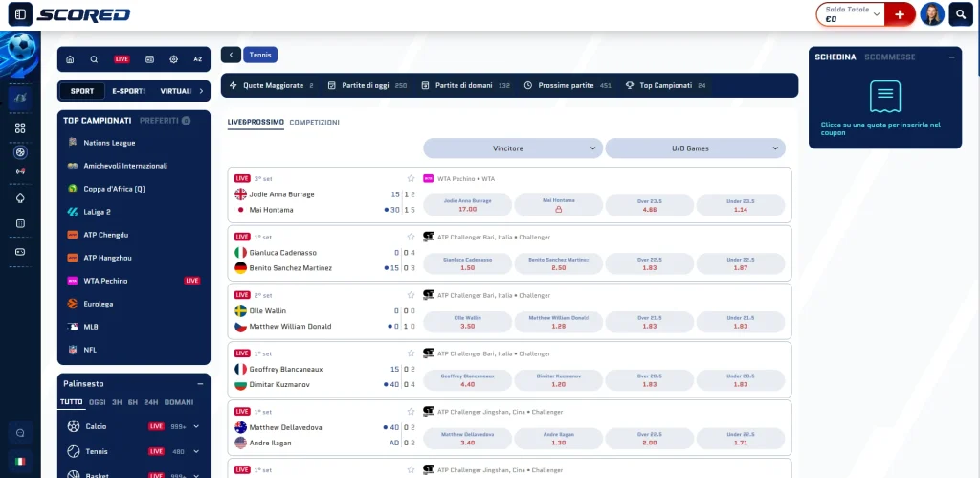Open the chat support icon in left rail
The width and height of the screenshot is (980, 478).
point(20,433)
